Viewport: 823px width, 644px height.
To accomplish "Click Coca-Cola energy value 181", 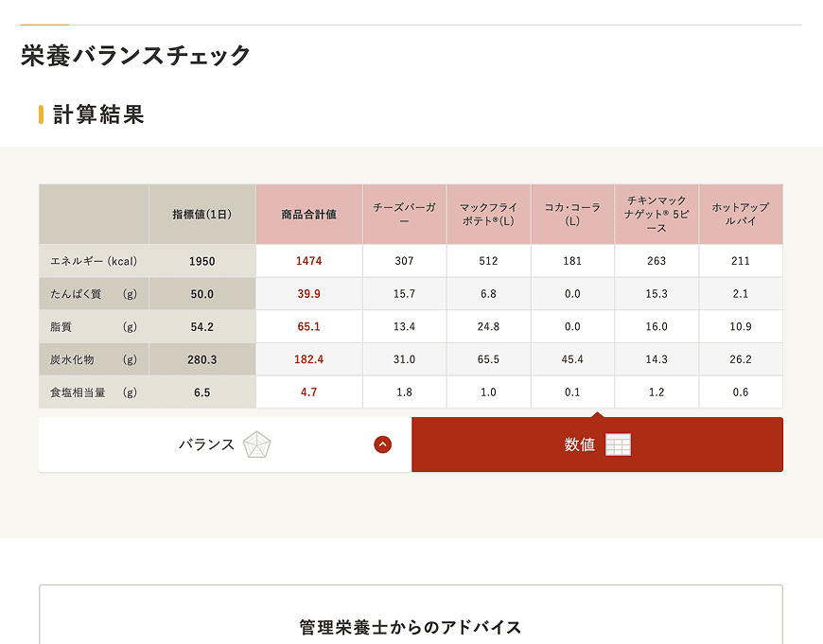I will pos(572,261).
